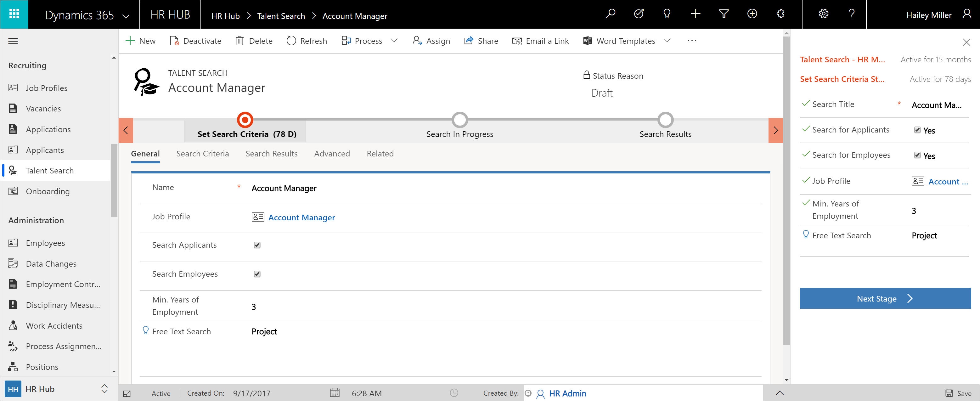Open Positions in the sidebar
980x401 pixels.
(x=42, y=367)
